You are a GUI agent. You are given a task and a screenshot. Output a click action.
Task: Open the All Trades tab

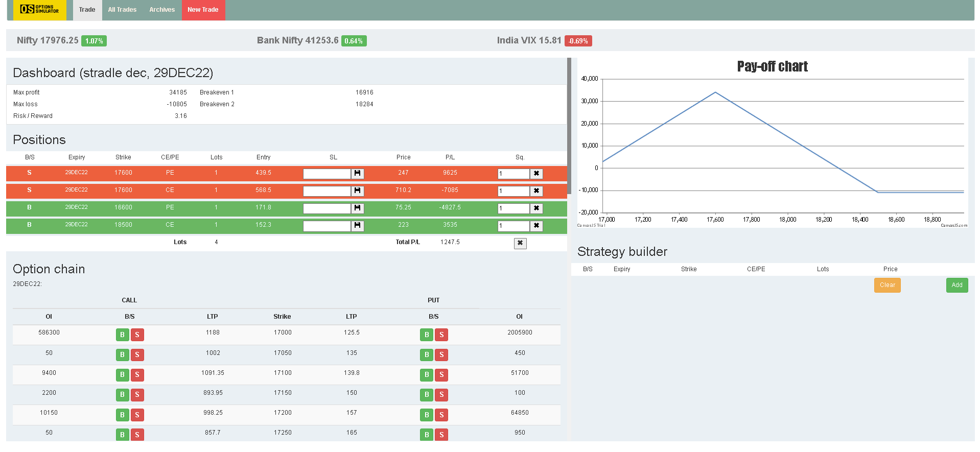122,10
